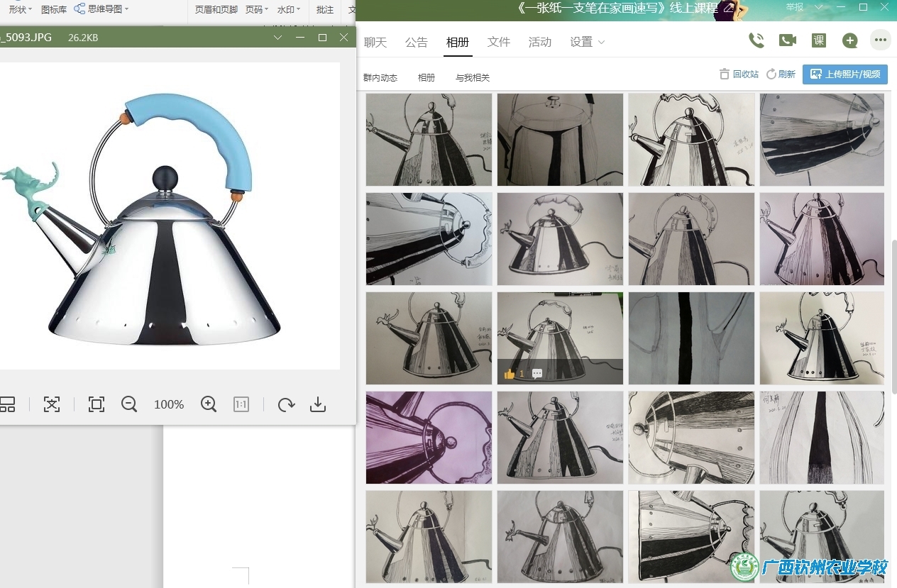Open the 思维导图 dropdown menu
Viewport: 897px width, 588px height.
click(x=104, y=9)
